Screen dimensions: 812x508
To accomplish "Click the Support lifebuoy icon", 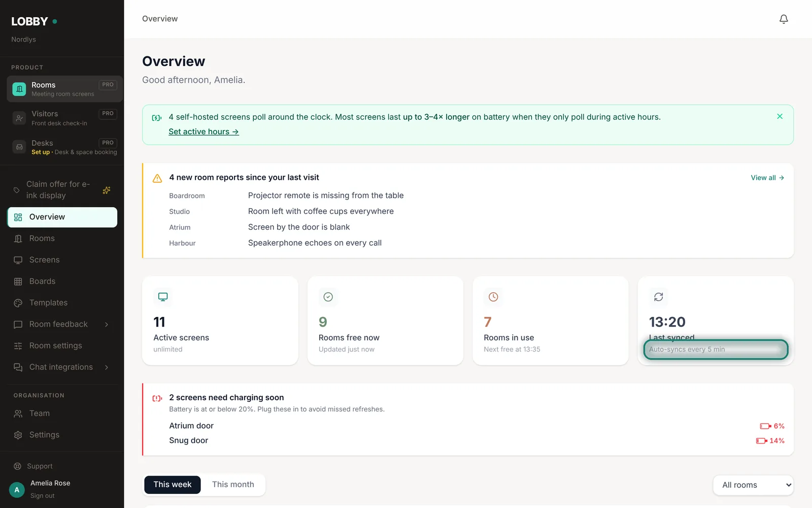I will pyautogui.click(x=17, y=466).
